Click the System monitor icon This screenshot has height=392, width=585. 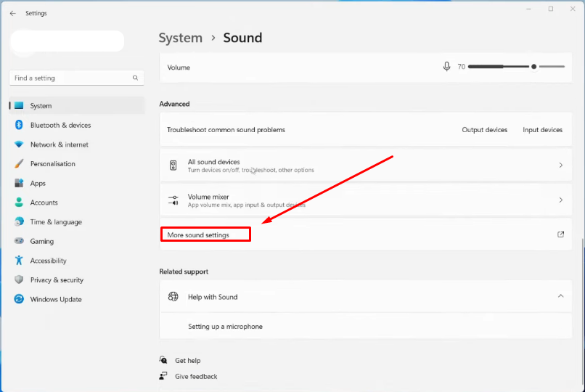[x=19, y=105]
